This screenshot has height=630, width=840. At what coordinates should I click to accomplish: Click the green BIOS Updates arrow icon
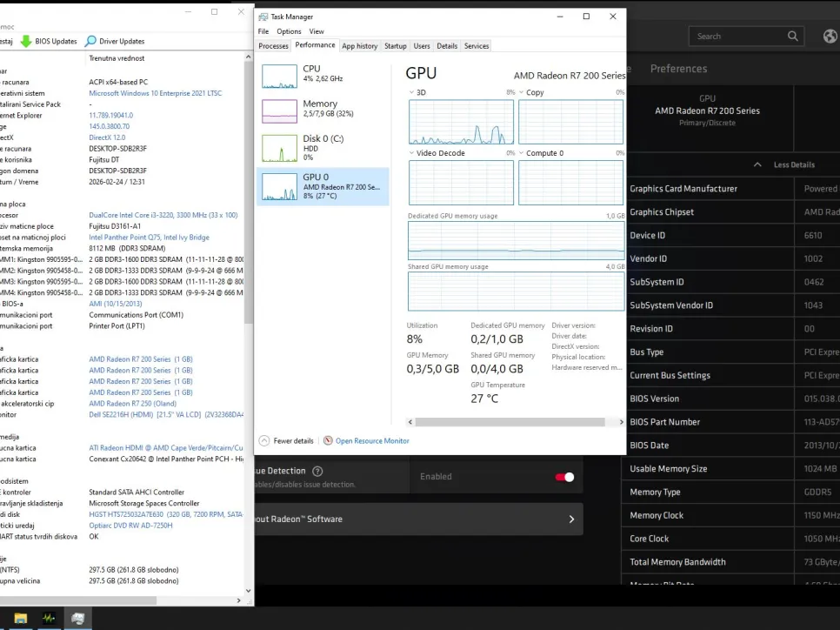[x=26, y=41]
